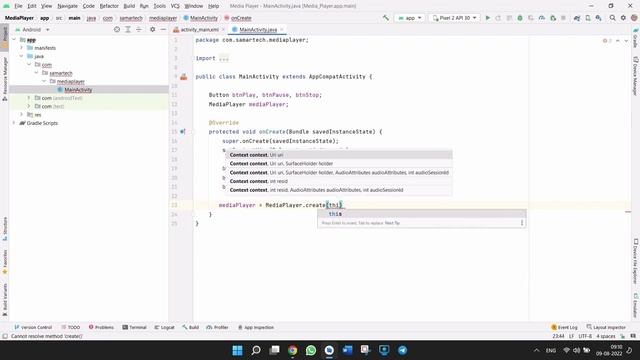
Task: Expand the res folder
Action: 22,115
